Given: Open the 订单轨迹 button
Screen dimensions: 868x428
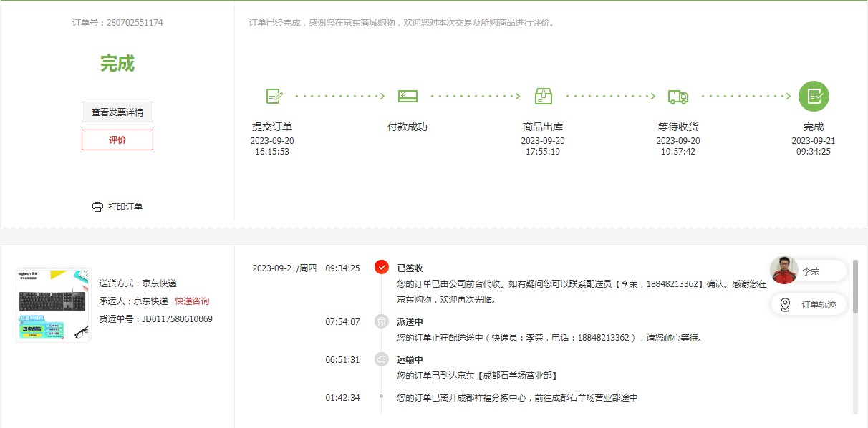Looking at the screenshot, I should tap(809, 305).
